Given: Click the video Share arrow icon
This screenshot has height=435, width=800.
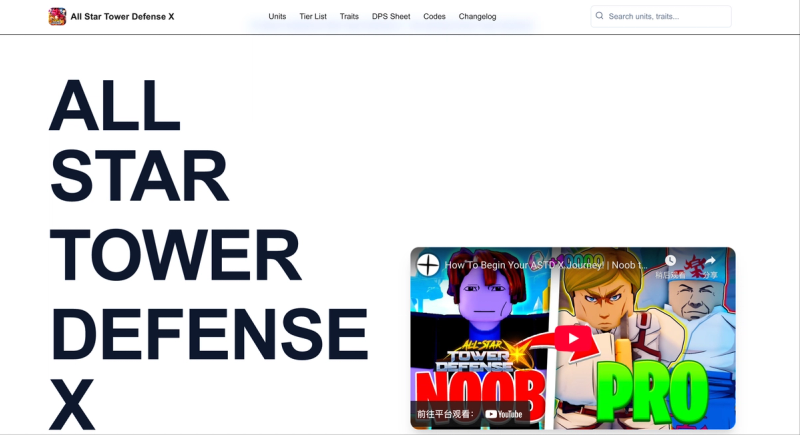Looking at the screenshot, I should coord(710,261).
